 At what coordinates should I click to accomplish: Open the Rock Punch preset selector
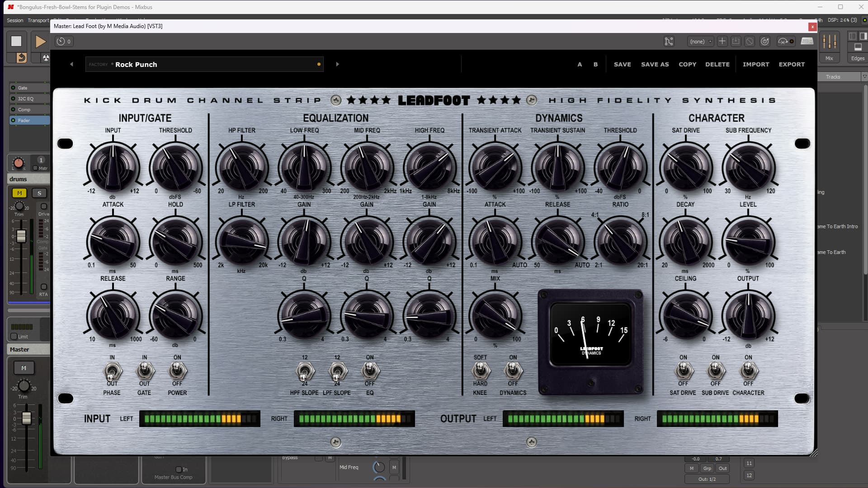[204, 64]
